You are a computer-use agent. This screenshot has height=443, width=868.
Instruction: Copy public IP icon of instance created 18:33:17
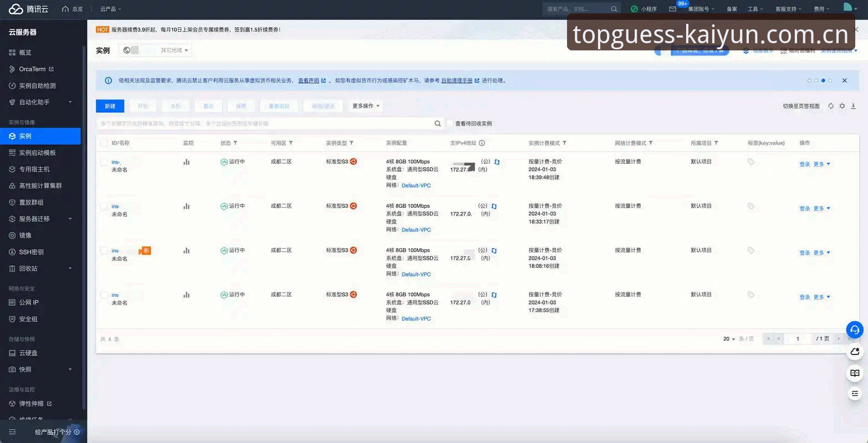494,206
